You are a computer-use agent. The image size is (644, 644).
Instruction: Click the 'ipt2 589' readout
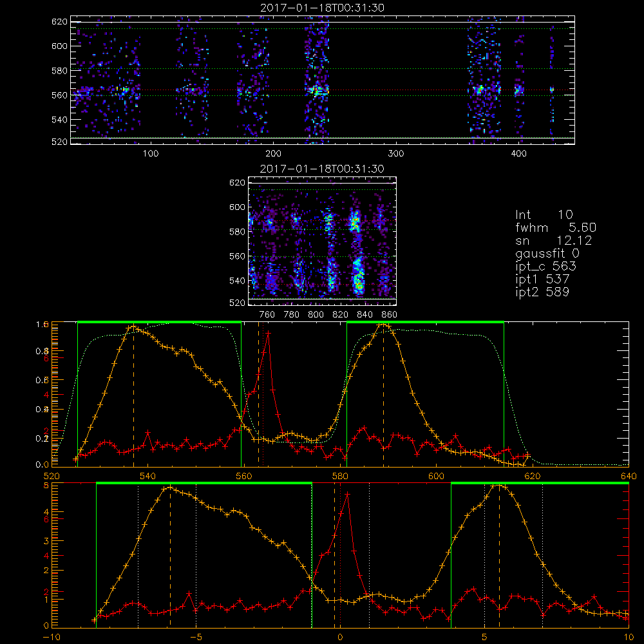[x=542, y=292]
